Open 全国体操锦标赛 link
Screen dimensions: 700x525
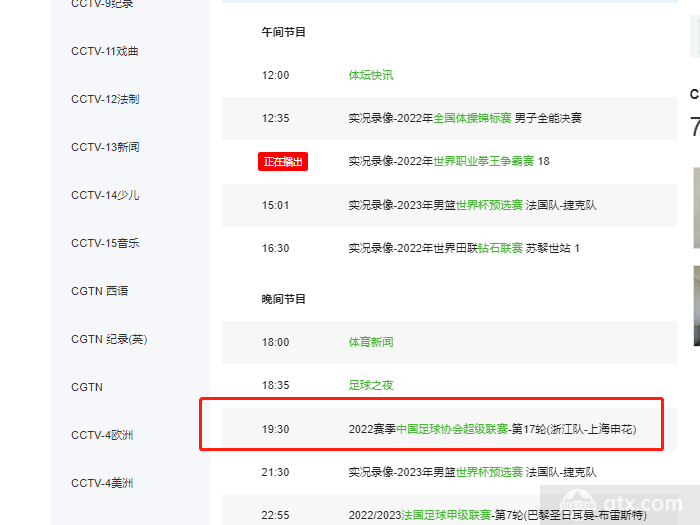472,118
